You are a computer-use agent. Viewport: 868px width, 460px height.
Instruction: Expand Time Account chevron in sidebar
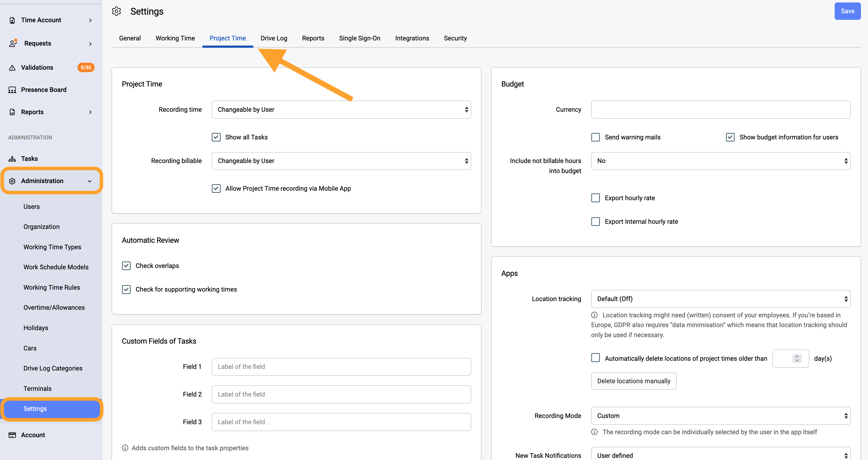click(x=90, y=20)
